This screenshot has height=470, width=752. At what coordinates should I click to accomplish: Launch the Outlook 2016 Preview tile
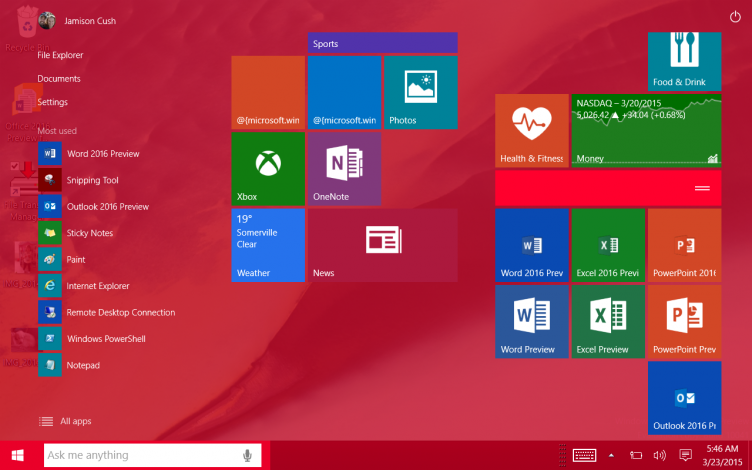point(684,398)
